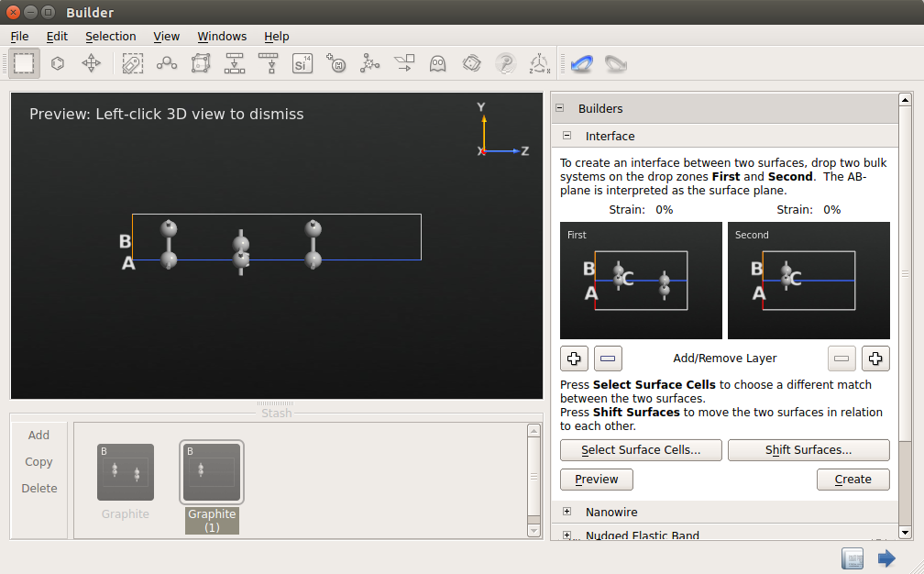Click the add hydrogen (H+) icon
The height and width of the screenshot is (574, 924).
pyautogui.click(x=335, y=63)
